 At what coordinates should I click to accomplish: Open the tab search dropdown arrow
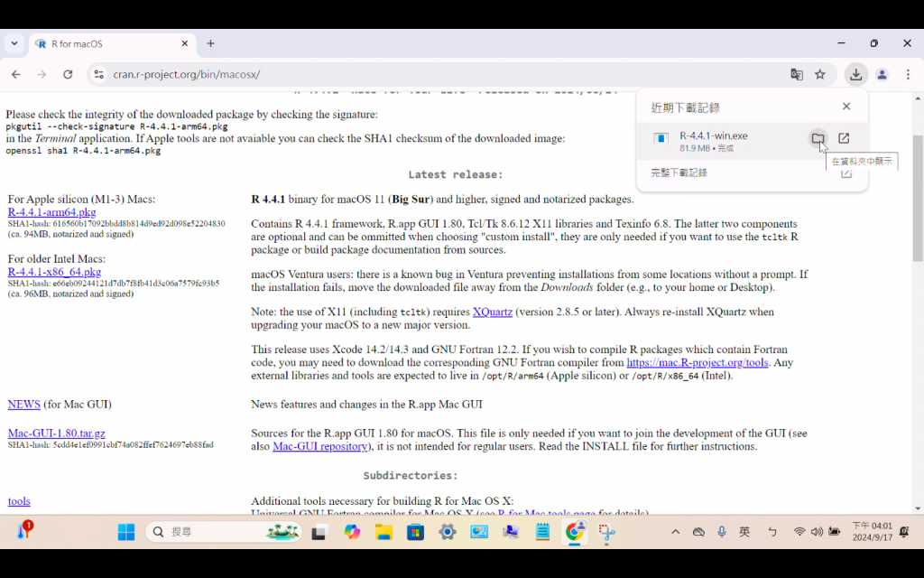(14, 43)
